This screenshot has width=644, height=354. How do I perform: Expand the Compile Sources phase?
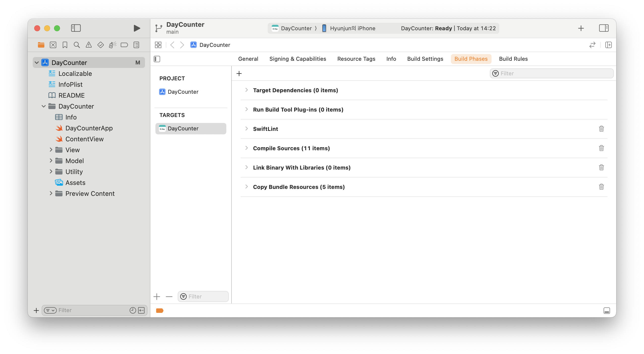point(246,148)
